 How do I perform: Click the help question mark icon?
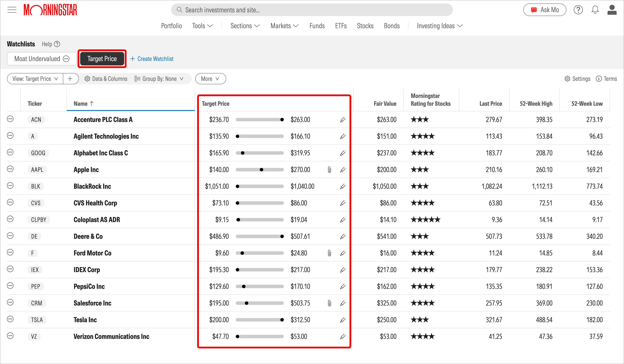578,10
